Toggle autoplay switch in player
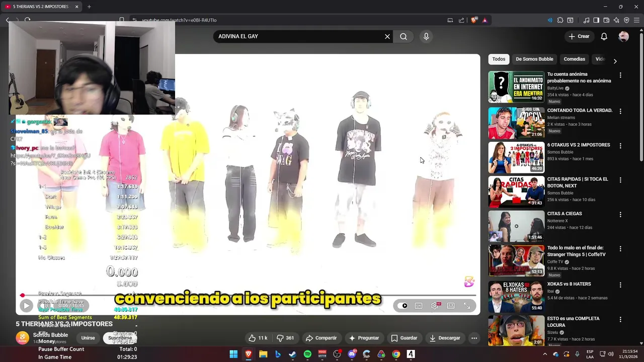Image resolution: width=644 pixels, height=362 pixels. tap(404, 306)
